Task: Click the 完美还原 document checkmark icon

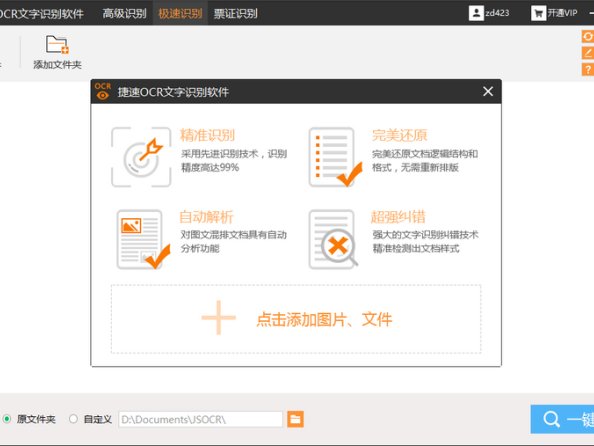Action: 335,157
